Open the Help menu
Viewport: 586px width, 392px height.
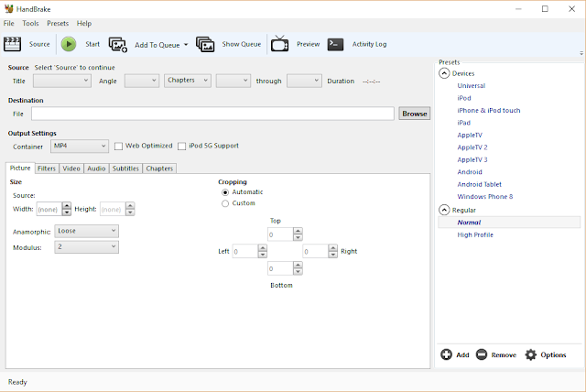click(84, 23)
